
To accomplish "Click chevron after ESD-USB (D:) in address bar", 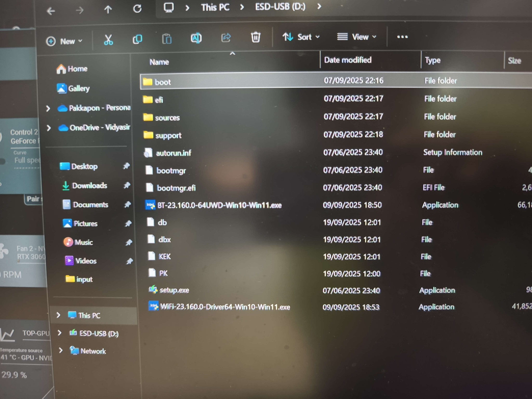I will pyautogui.click(x=319, y=6).
